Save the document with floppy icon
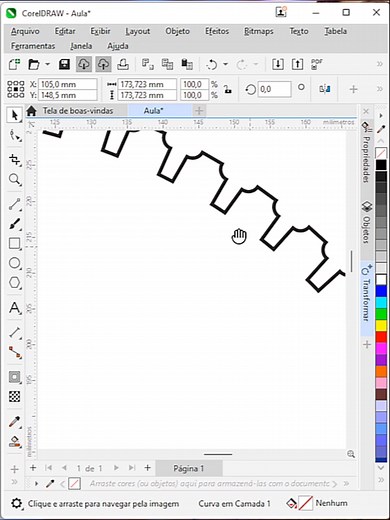390x520 pixels. pos(64,64)
